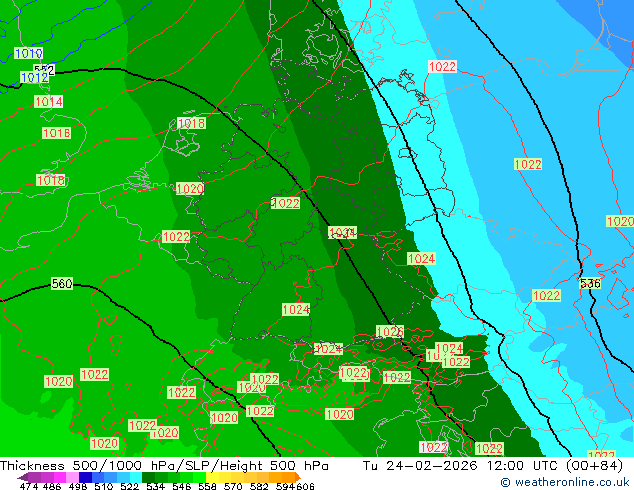Pick the light pink legend swatch

72,477
